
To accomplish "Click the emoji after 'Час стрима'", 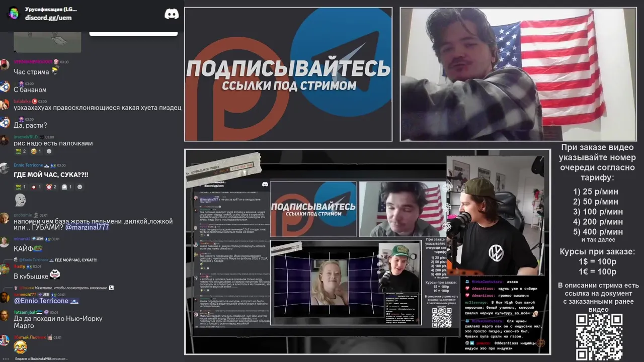I will [55, 71].
